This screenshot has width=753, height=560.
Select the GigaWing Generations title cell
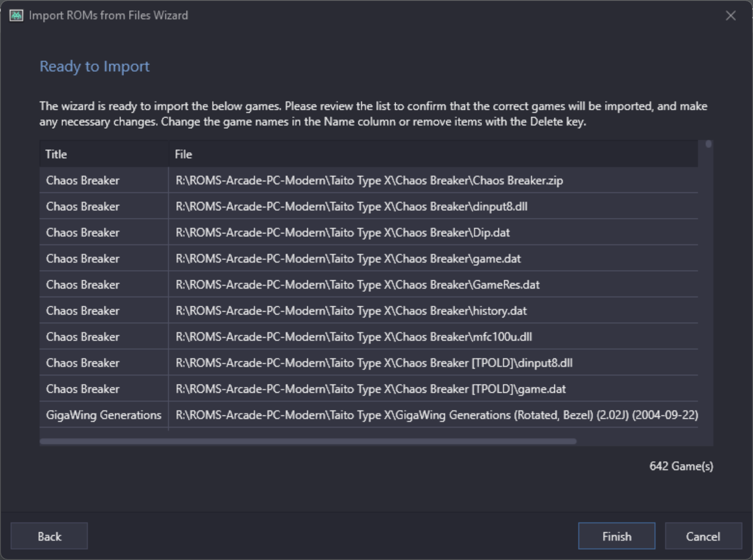click(x=103, y=415)
